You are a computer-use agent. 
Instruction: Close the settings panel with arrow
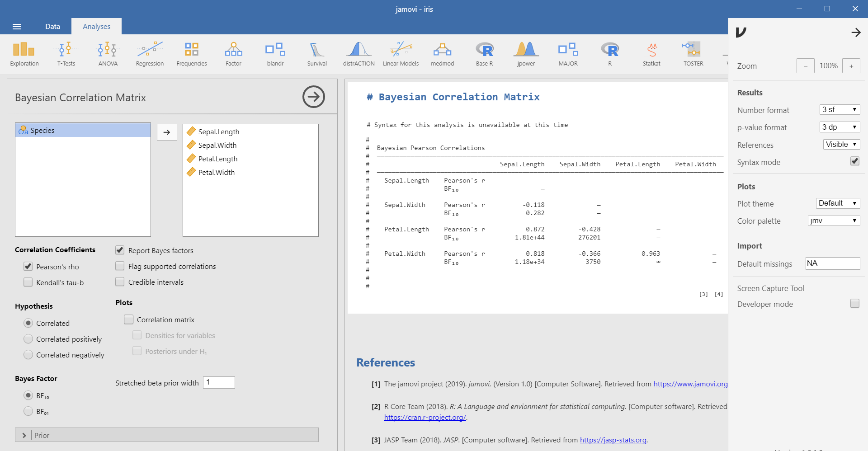click(856, 33)
